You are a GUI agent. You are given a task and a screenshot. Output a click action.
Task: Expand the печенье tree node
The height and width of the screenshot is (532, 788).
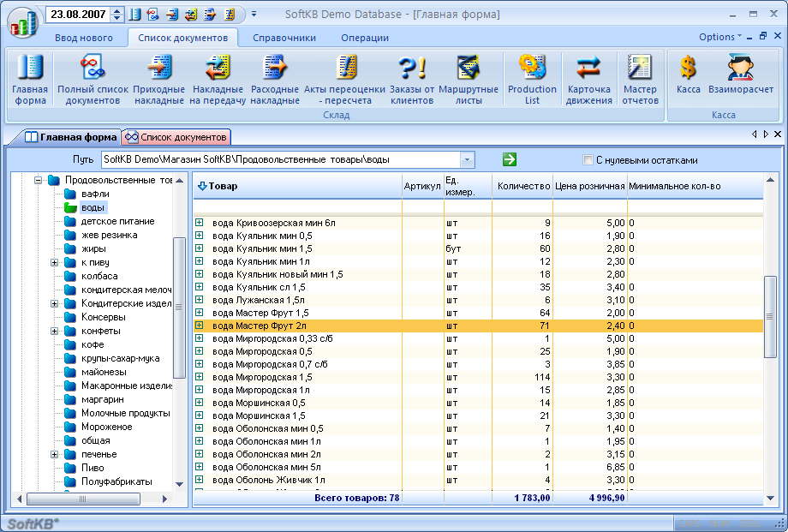point(54,455)
